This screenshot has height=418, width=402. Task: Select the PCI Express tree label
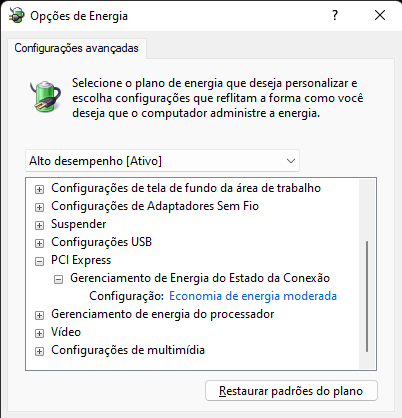click(81, 260)
